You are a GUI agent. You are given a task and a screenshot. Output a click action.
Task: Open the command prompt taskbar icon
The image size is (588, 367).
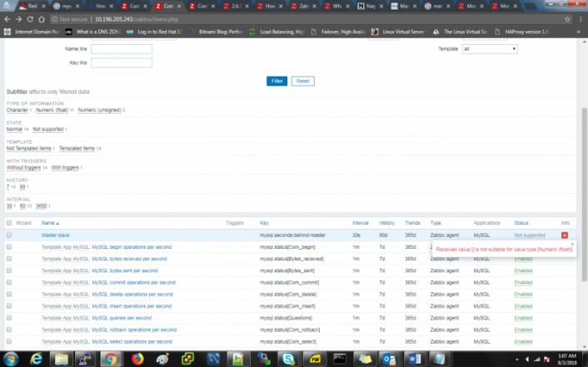[340, 360]
